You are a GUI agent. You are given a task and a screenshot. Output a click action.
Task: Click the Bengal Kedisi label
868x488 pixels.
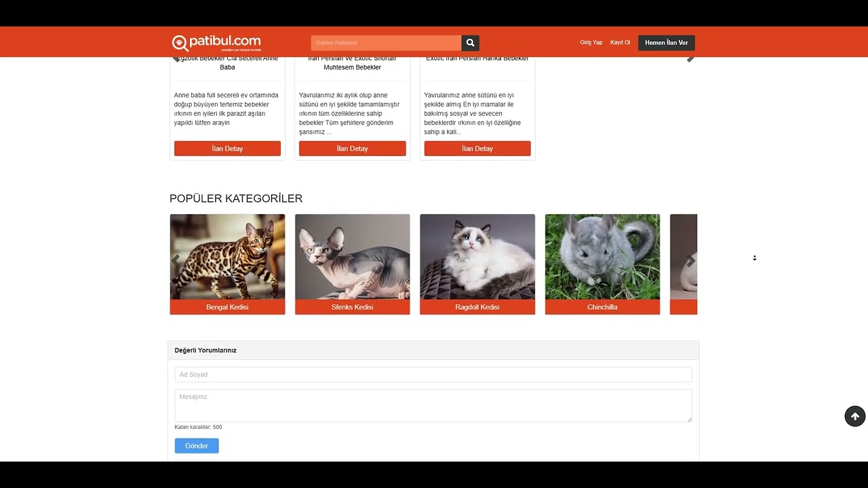pyautogui.click(x=227, y=307)
